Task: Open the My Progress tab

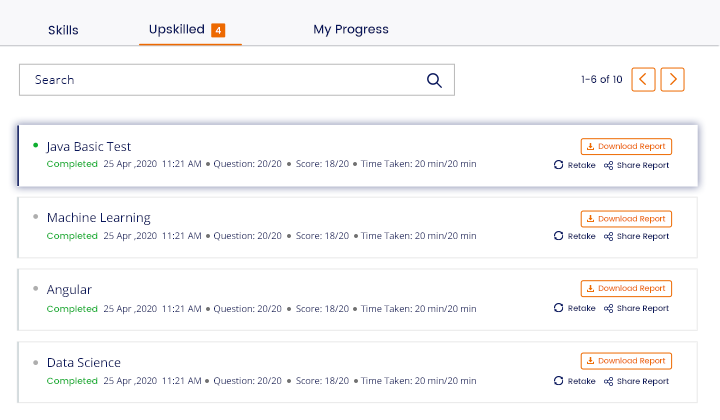Action: tap(351, 29)
